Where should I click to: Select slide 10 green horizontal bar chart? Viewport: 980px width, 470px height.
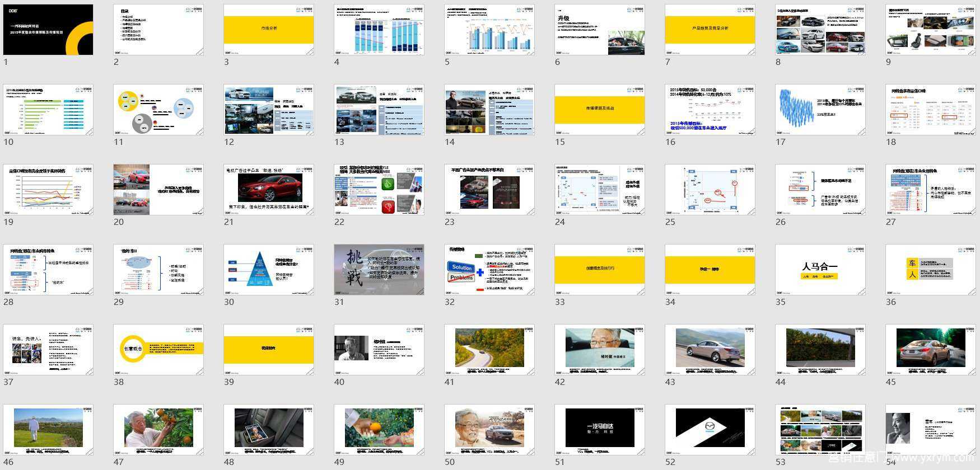click(x=48, y=110)
